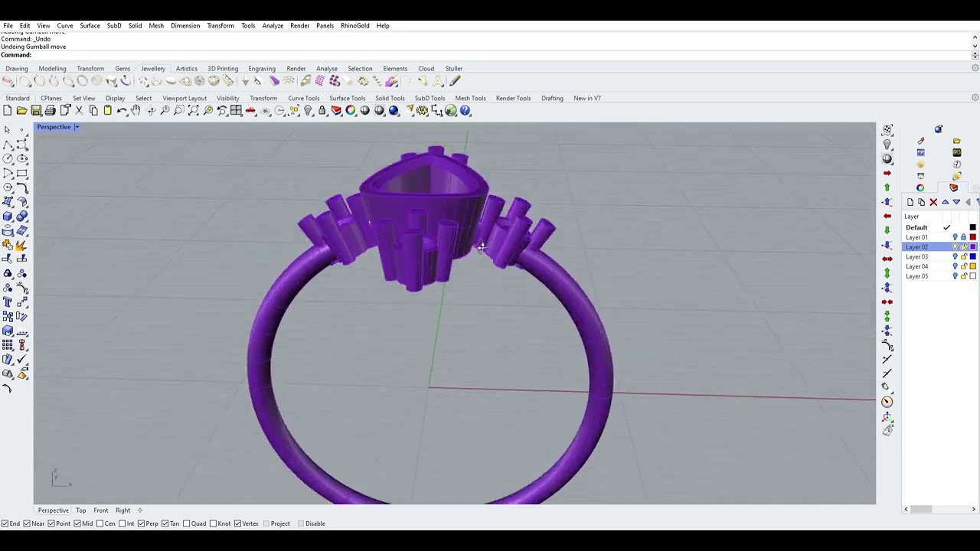Move layer down with triangle arrow

pyautogui.click(x=956, y=202)
